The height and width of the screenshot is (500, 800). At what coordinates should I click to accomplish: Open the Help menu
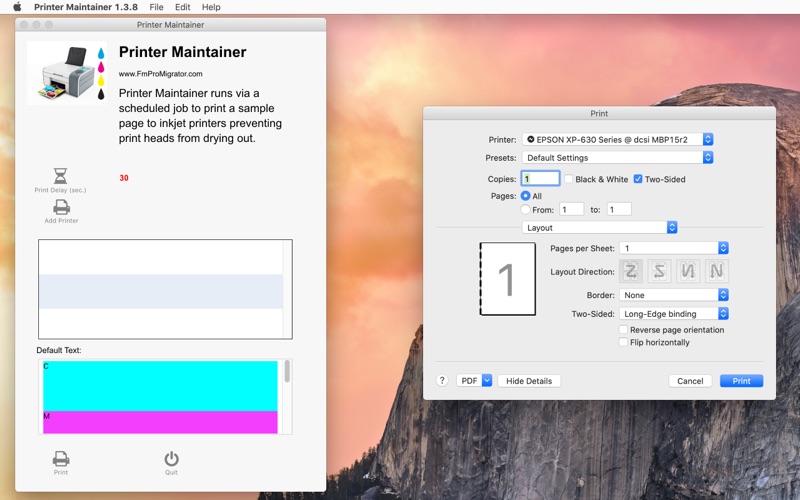pos(211,7)
